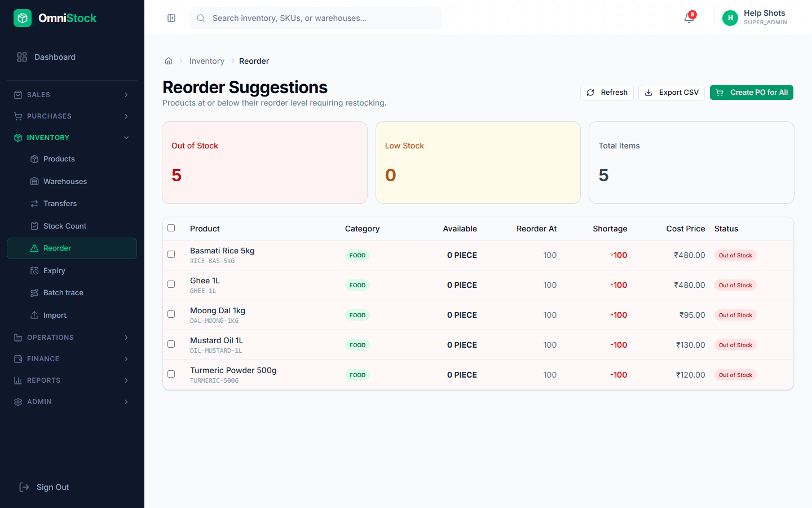The image size is (812, 508).
Task: Toggle the sidebar collapse icon
Action: [171, 18]
